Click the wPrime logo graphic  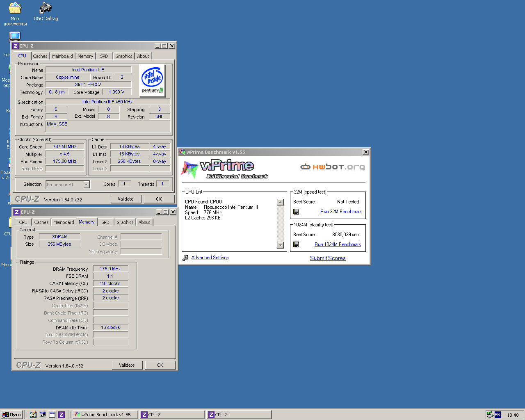225,169
